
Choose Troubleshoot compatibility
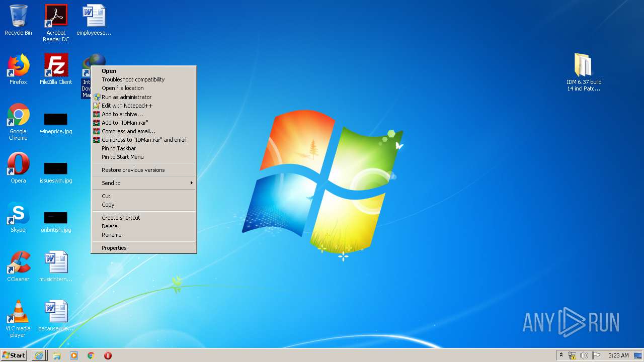[x=144, y=79]
